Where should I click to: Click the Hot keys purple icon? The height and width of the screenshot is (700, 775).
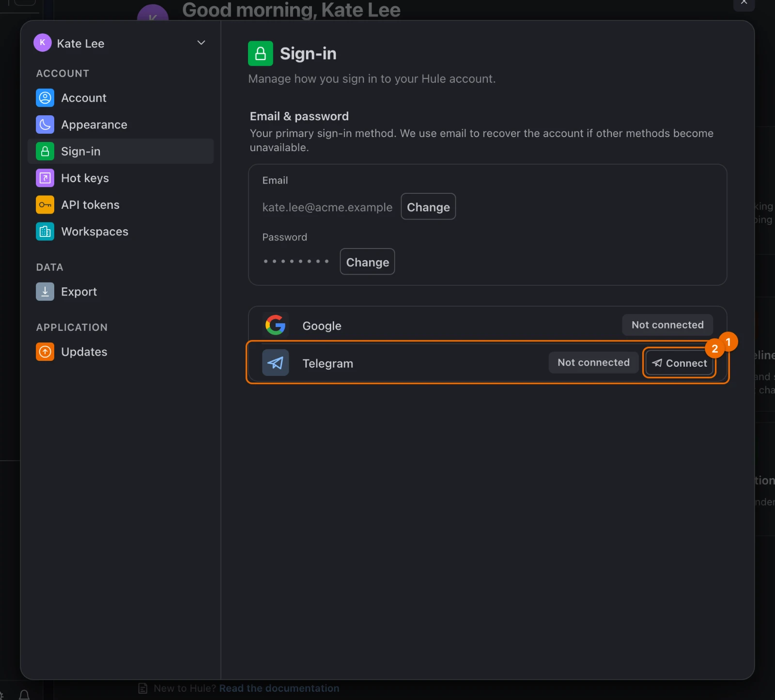[45, 178]
